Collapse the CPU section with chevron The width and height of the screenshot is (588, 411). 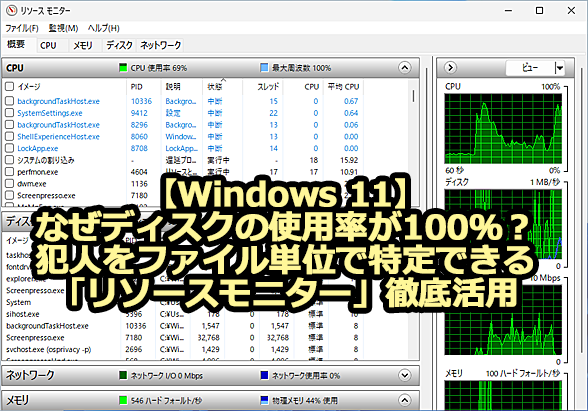point(404,68)
